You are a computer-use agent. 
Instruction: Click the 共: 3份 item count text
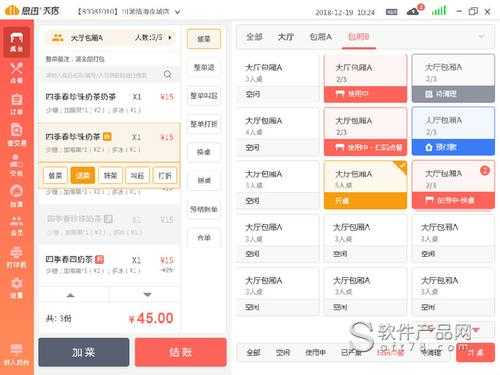click(59, 318)
